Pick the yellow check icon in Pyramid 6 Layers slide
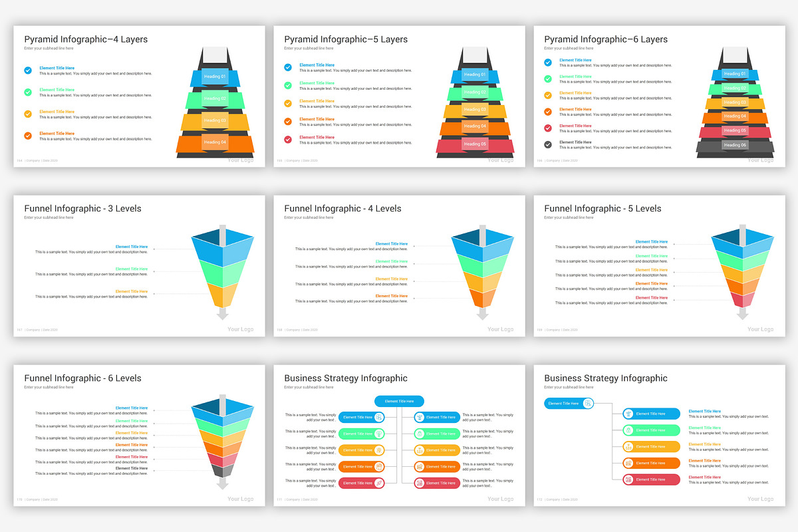This screenshot has width=798, height=532. click(x=548, y=95)
